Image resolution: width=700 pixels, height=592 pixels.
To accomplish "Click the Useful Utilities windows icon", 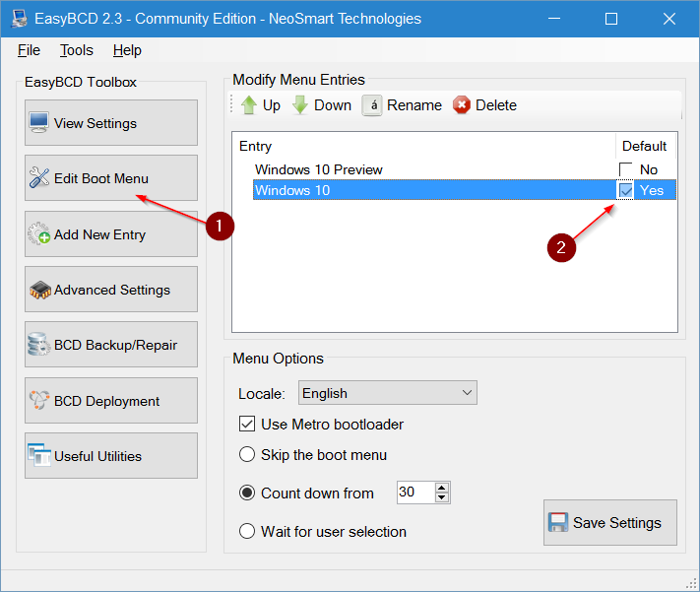I will tap(38, 455).
